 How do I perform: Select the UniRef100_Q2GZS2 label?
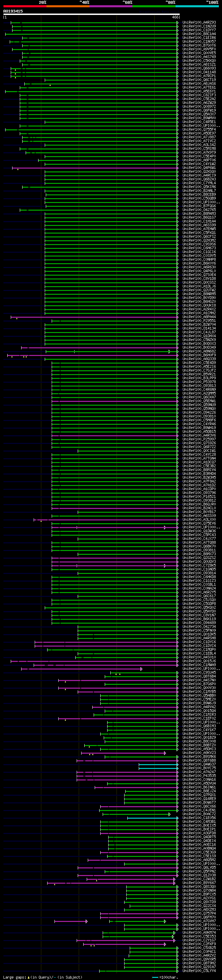pos(199,558)
